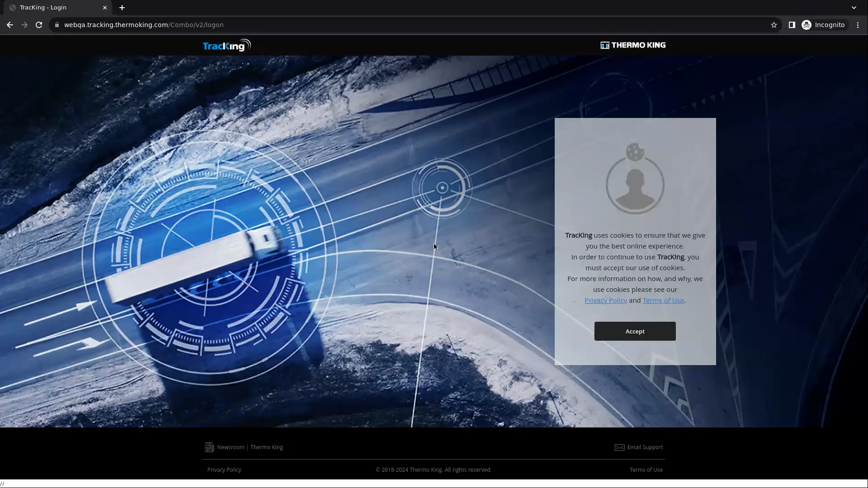This screenshot has height=488, width=868.
Task: Open a new browser tab
Action: (123, 8)
